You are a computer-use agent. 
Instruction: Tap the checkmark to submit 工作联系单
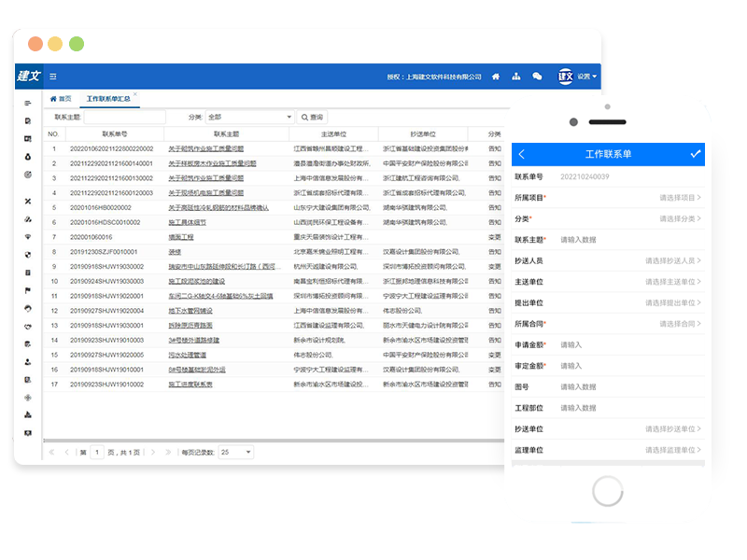pyautogui.click(x=696, y=154)
